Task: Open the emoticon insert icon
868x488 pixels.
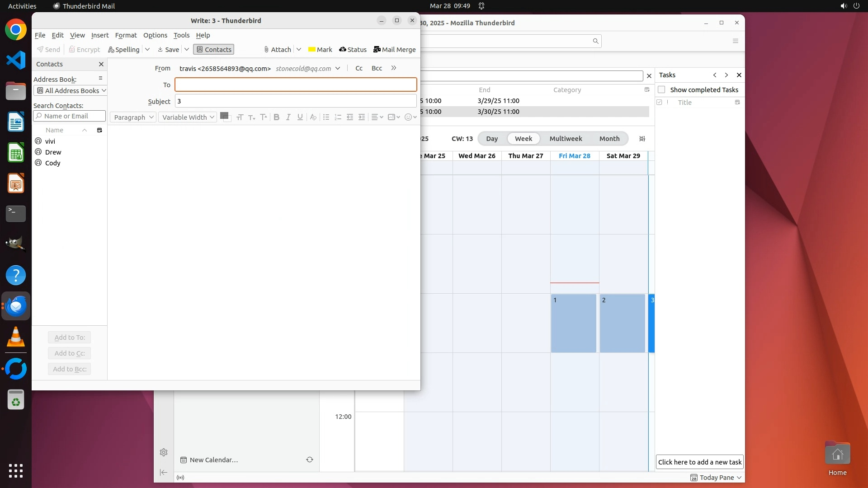Action: (409, 117)
